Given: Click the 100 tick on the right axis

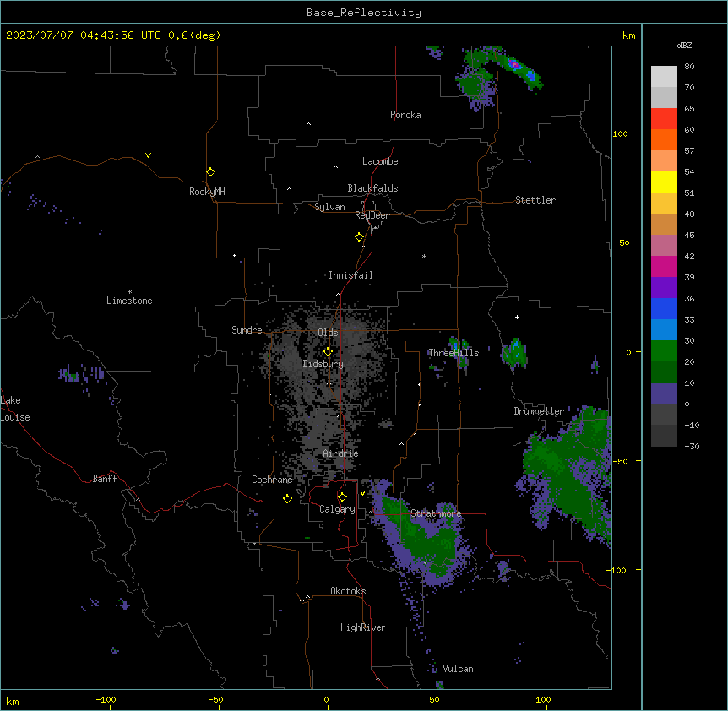Looking at the screenshot, I should click(x=620, y=133).
